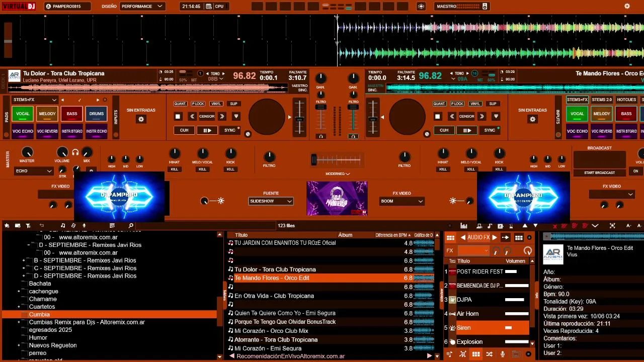Click START BROADCAST button

click(x=599, y=172)
